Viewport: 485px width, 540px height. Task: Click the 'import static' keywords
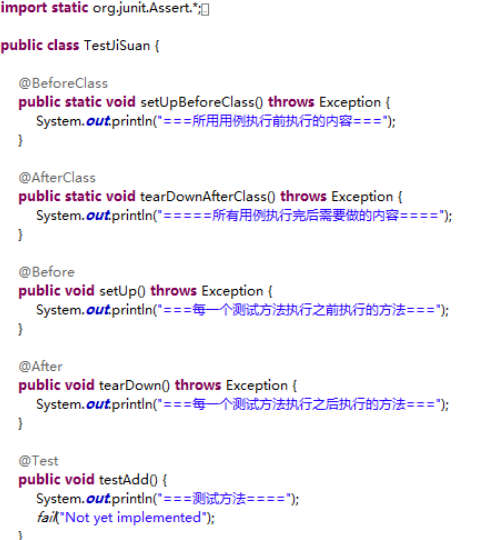point(44,8)
